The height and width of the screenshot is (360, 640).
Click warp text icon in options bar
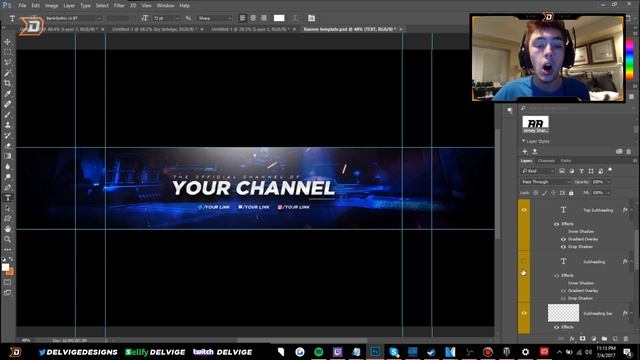coord(295,18)
